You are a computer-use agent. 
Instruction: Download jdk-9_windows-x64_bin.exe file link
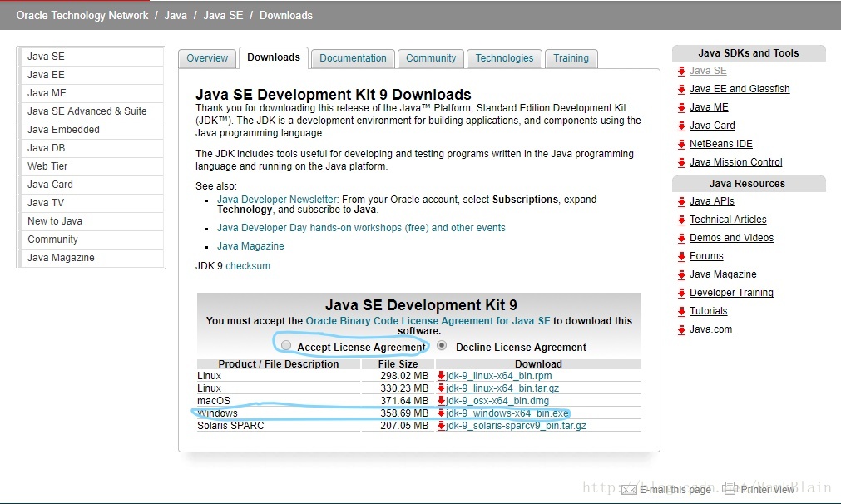coord(507,413)
